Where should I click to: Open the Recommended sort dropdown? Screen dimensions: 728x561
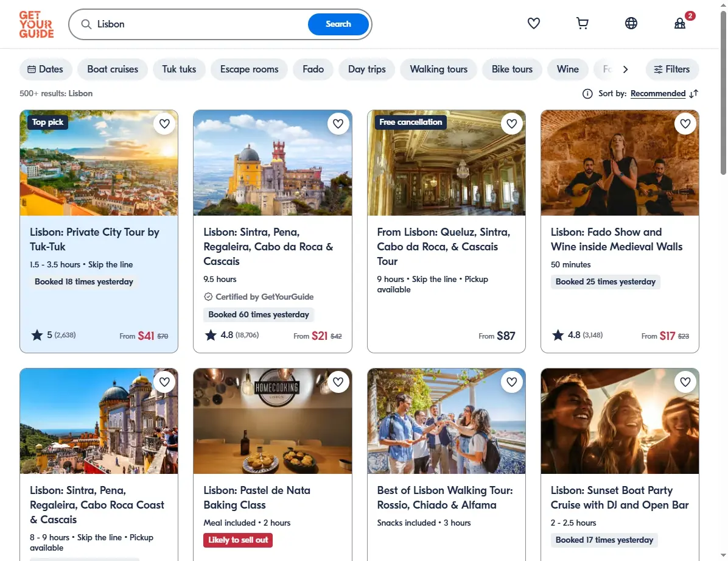pos(657,94)
